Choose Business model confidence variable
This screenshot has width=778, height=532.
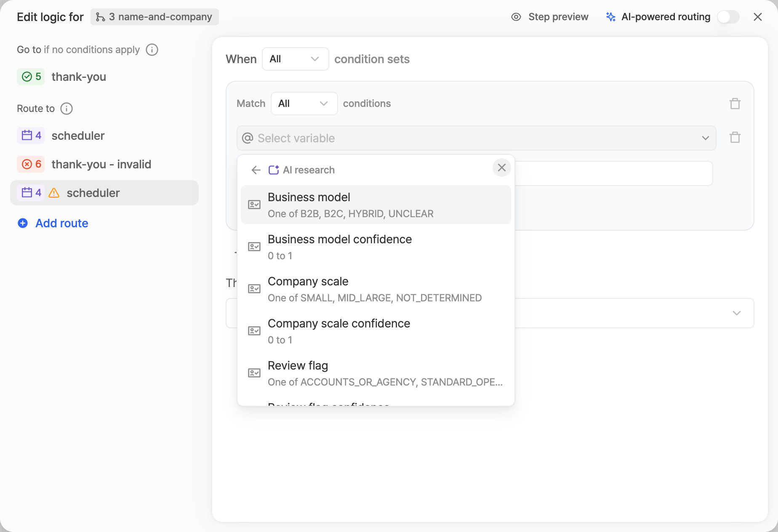(x=376, y=247)
